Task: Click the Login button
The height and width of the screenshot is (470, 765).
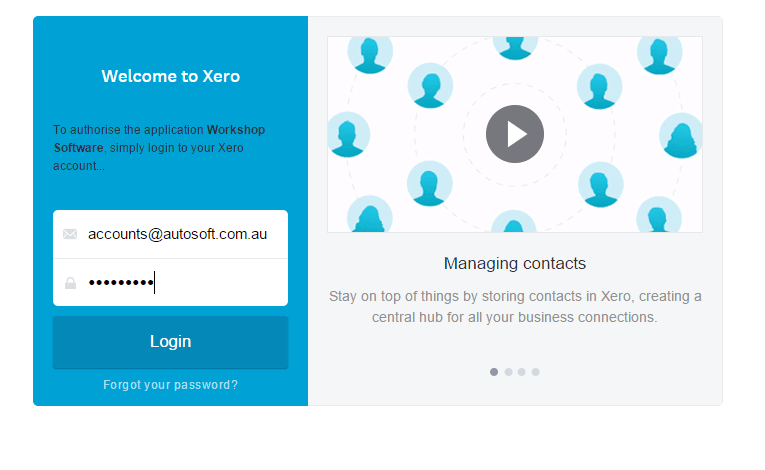Action: [170, 342]
